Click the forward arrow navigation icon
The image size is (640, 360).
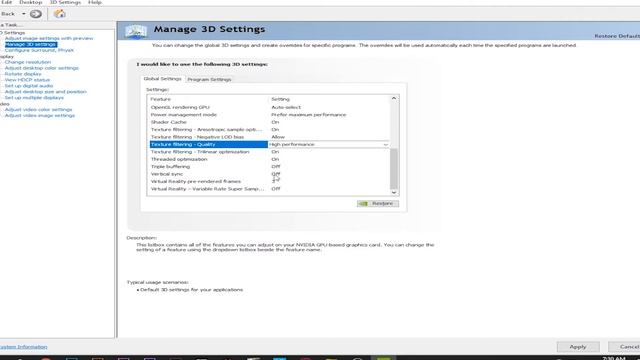click(36, 14)
